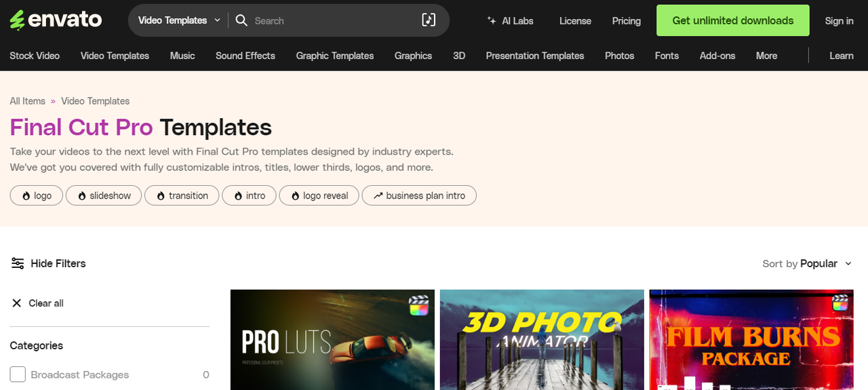Open the Add-ons category
Image resolution: width=868 pixels, height=390 pixels.
point(717,56)
